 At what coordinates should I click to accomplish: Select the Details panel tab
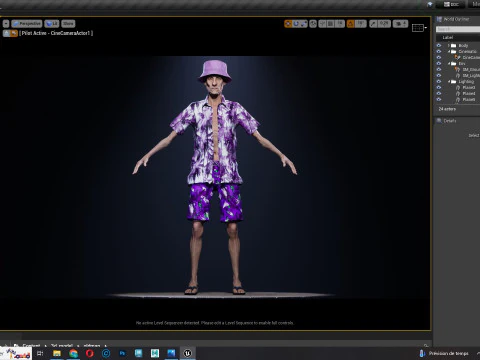(447, 121)
